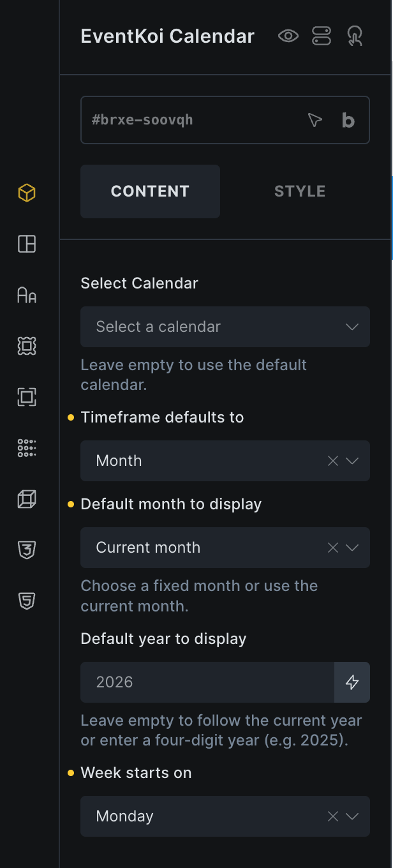Click the Default year to display input field
The width and height of the screenshot is (393, 868).
[207, 682]
